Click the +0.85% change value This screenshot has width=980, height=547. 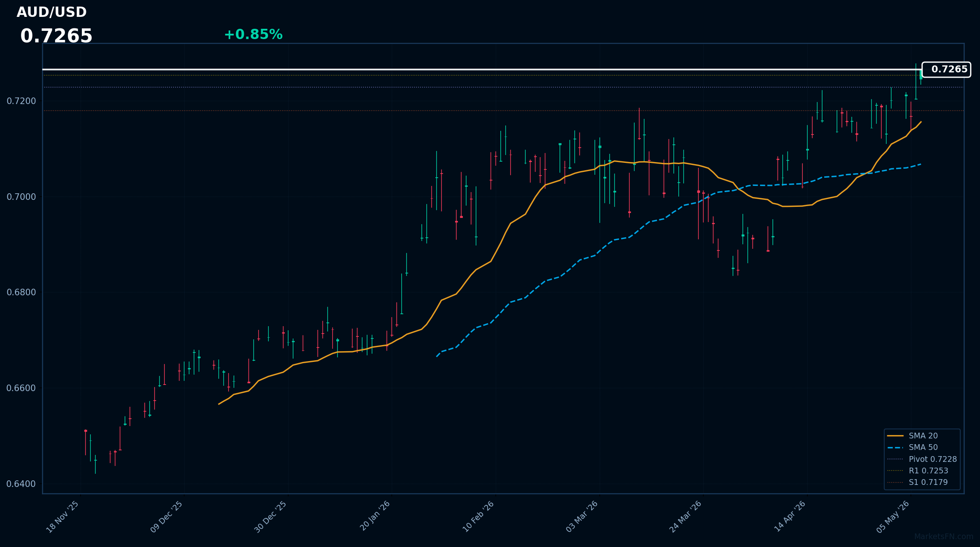[253, 35]
